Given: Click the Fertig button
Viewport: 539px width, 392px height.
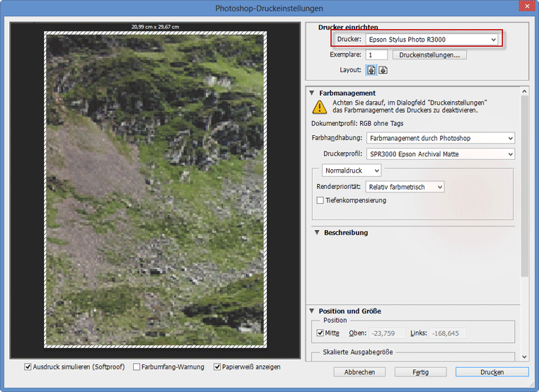Looking at the screenshot, I should pos(420,372).
